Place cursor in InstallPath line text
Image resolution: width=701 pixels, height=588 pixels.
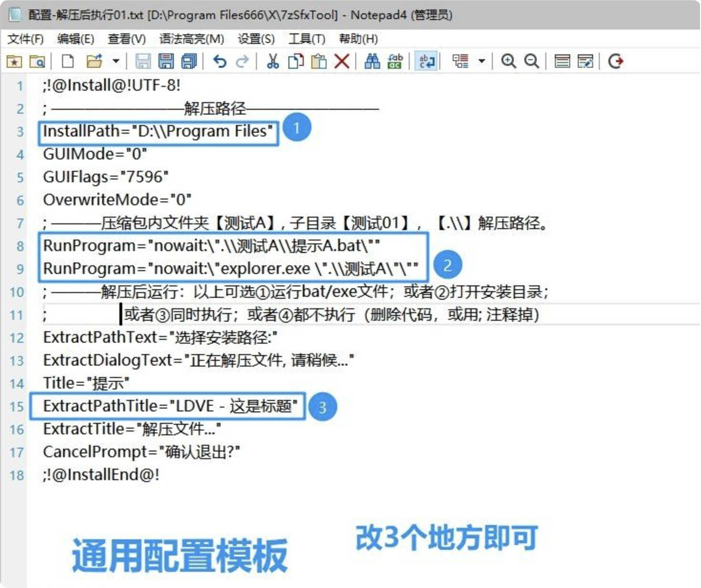point(158,131)
